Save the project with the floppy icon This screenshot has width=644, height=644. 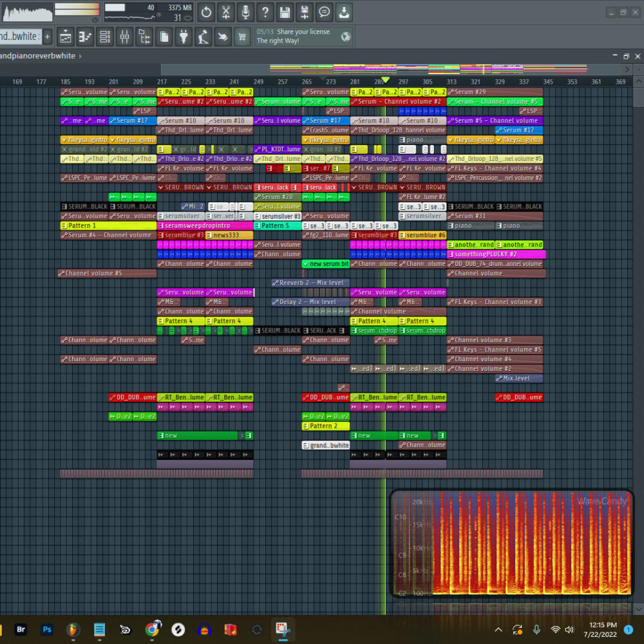285,12
